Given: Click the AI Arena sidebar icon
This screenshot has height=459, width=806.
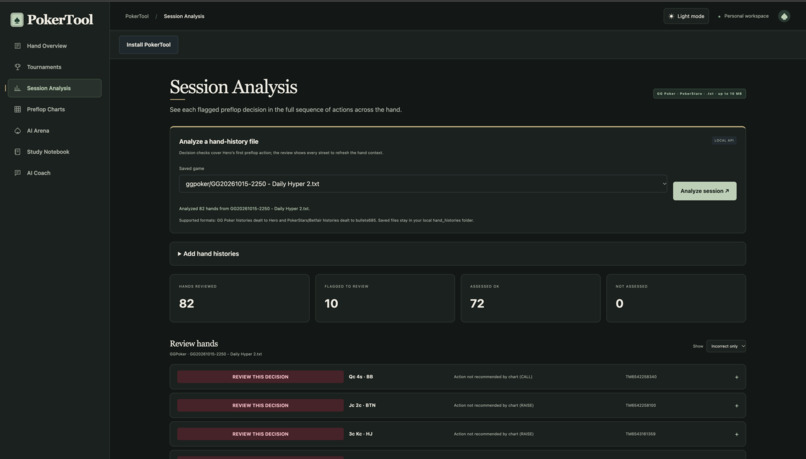Looking at the screenshot, I should click(17, 131).
